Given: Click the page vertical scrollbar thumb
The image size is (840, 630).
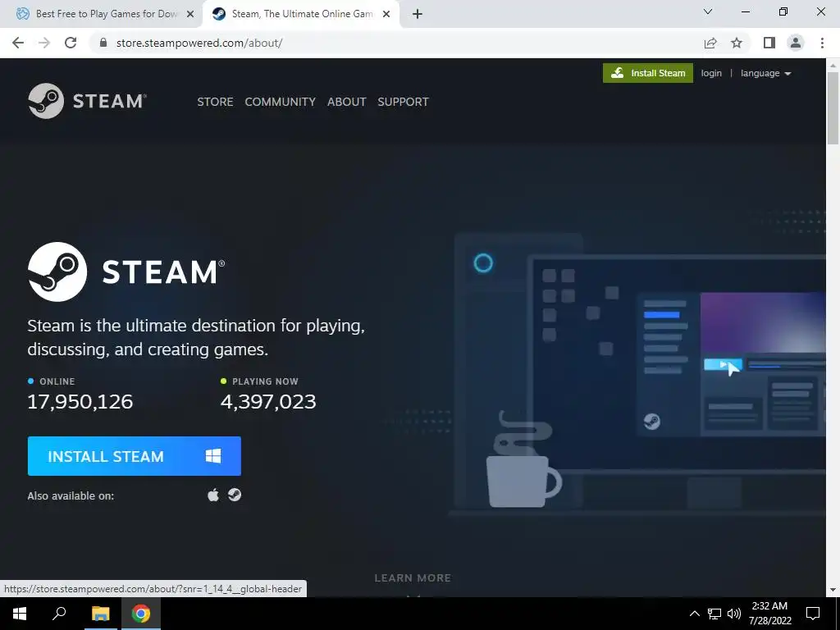Looking at the screenshot, I should [x=833, y=107].
